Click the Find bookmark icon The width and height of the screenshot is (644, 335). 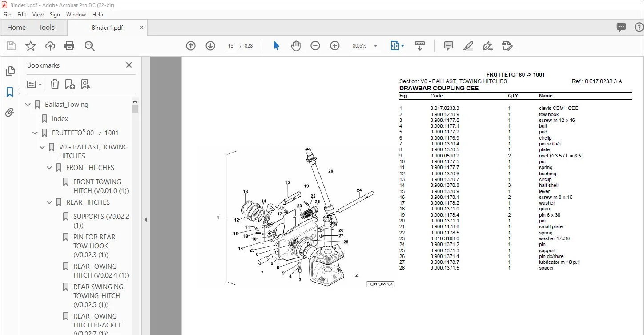click(x=86, y=84)
